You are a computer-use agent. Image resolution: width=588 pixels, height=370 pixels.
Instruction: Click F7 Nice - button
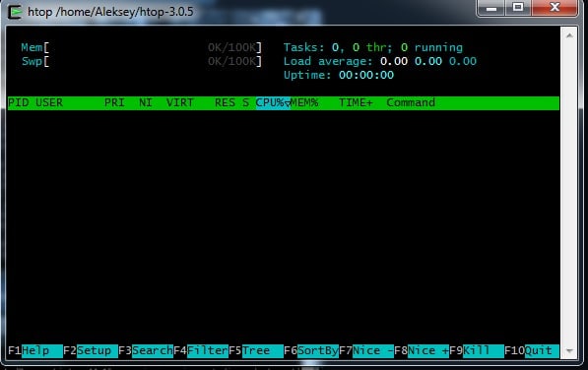click(366, 351)
